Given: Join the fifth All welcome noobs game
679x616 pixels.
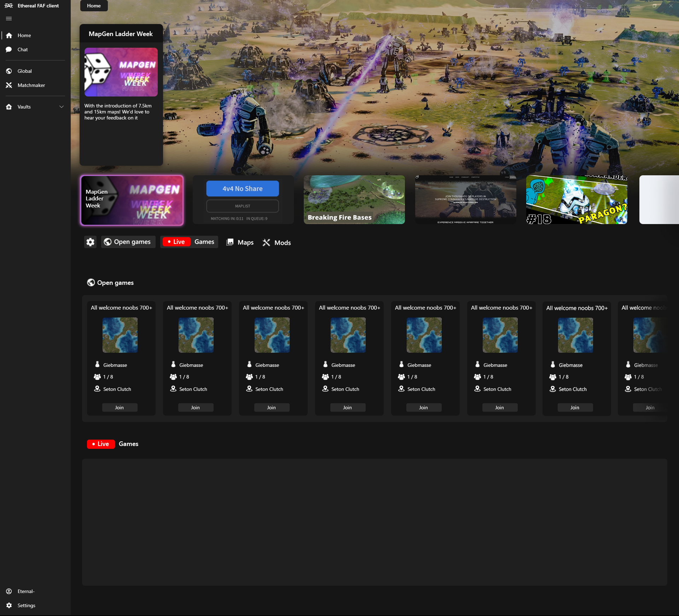Looking at the screenshot, I should [424, 407].
